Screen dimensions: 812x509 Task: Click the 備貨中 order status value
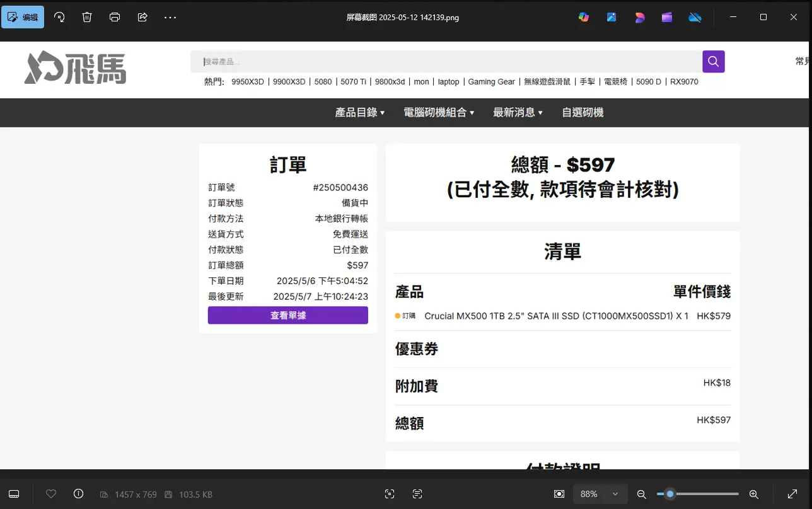coord(355,203)
